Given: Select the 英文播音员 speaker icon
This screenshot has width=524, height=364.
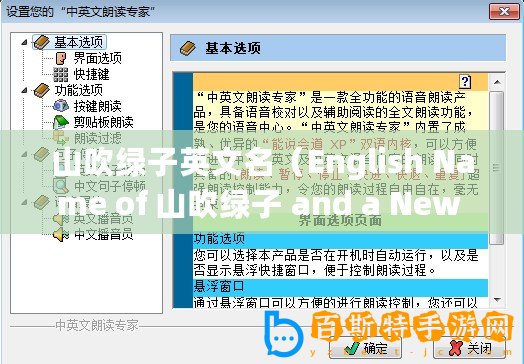Looking at the screenshot, I should (60, 219).
